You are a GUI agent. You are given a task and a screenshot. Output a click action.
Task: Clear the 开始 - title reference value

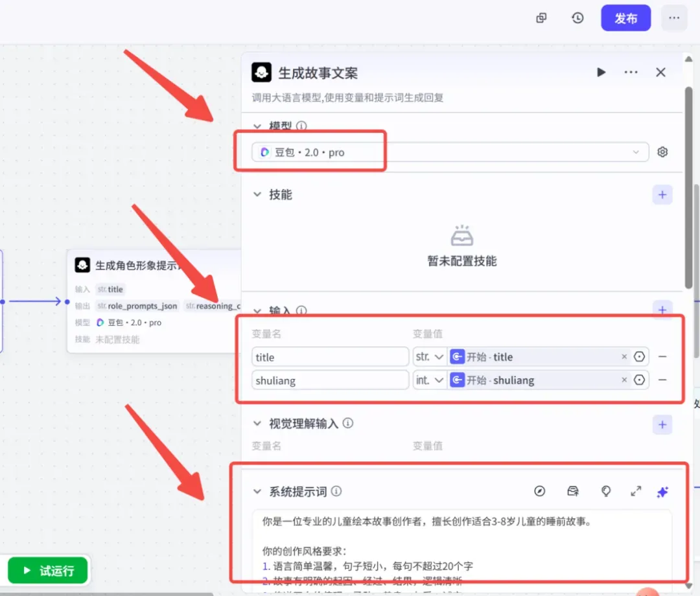[624, 357]
